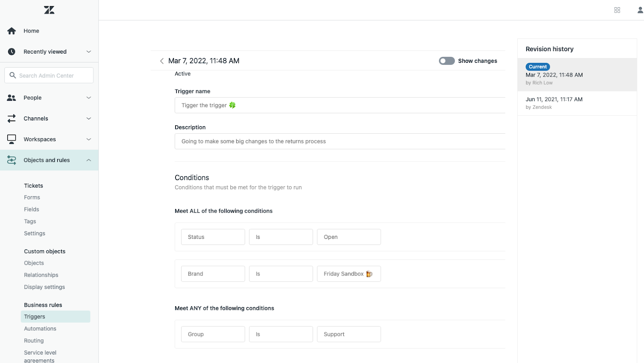The width and height of the screenshot is (644, 363).
Task: Click the Zendesk logo icon
Action: [x=49, y=10]
